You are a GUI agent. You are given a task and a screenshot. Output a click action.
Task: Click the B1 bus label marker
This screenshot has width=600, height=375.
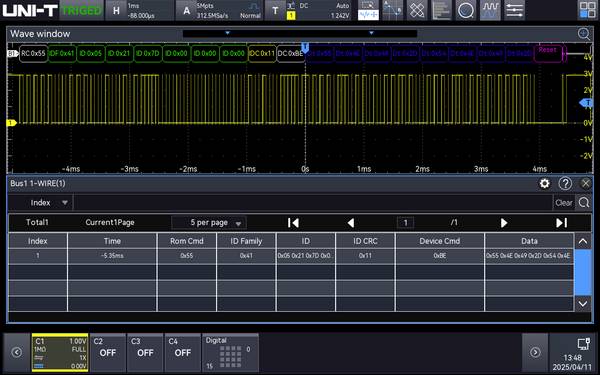pos(12,54)
